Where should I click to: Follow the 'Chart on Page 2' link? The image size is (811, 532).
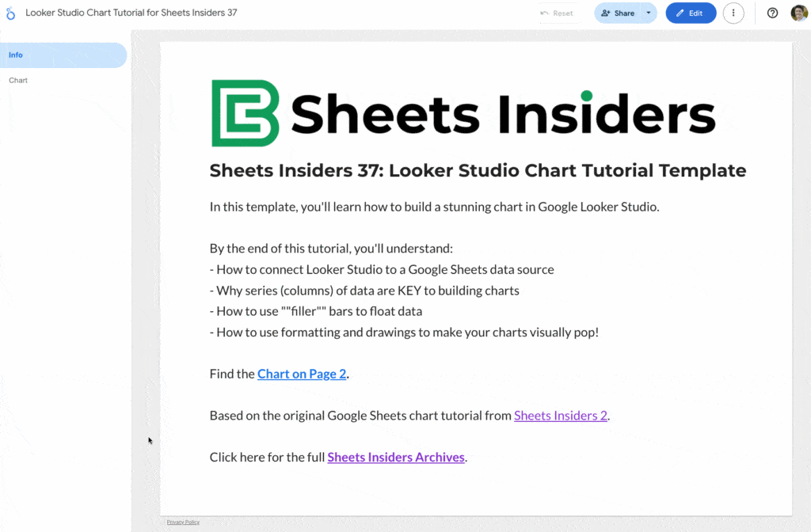tap(302, 374)
